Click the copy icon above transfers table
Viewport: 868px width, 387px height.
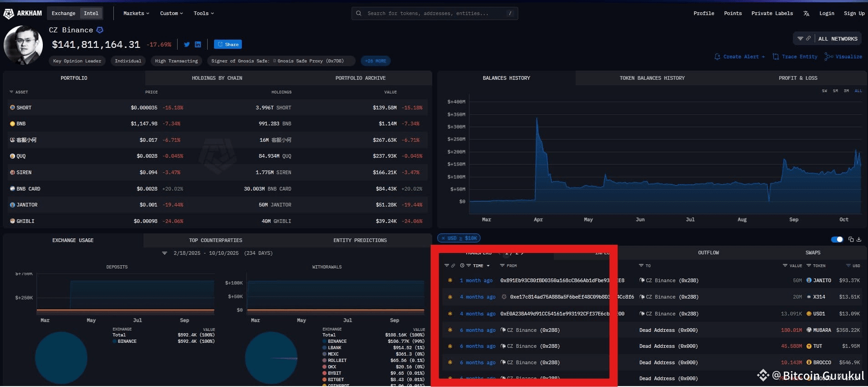point(851,239)
